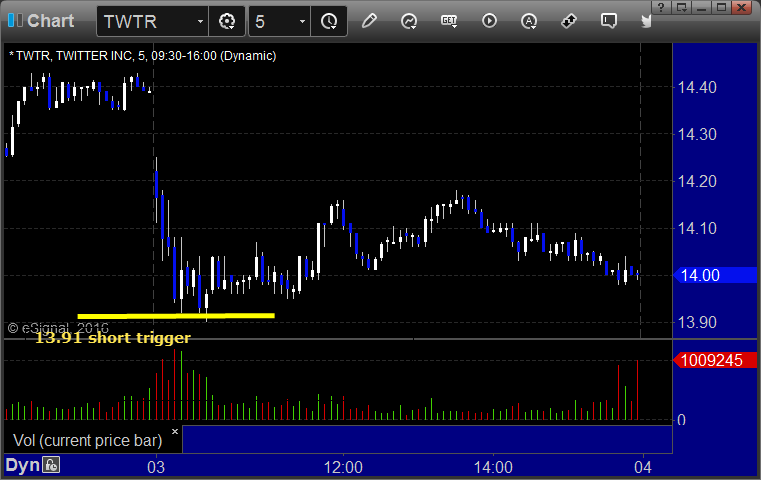Open the symbol settings gear icon
The image size is (761, 480).
click(227, 21)
